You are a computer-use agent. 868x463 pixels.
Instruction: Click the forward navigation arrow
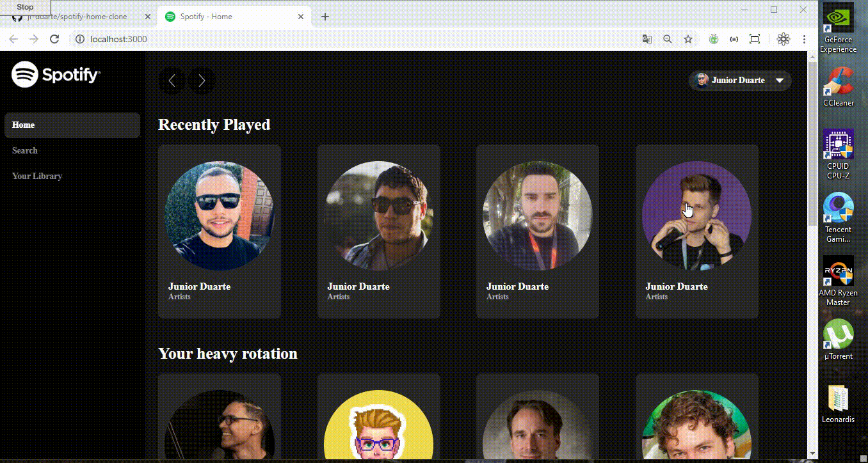(x=202, y=81)
